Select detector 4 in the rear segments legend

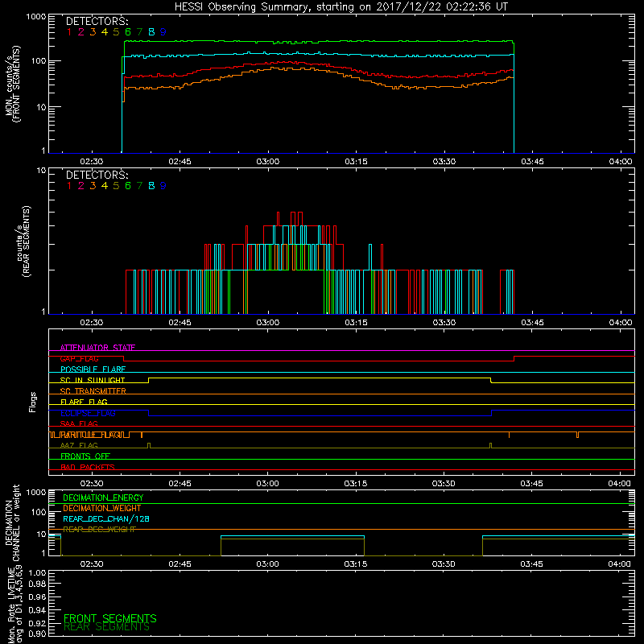[x=105, y=186]
